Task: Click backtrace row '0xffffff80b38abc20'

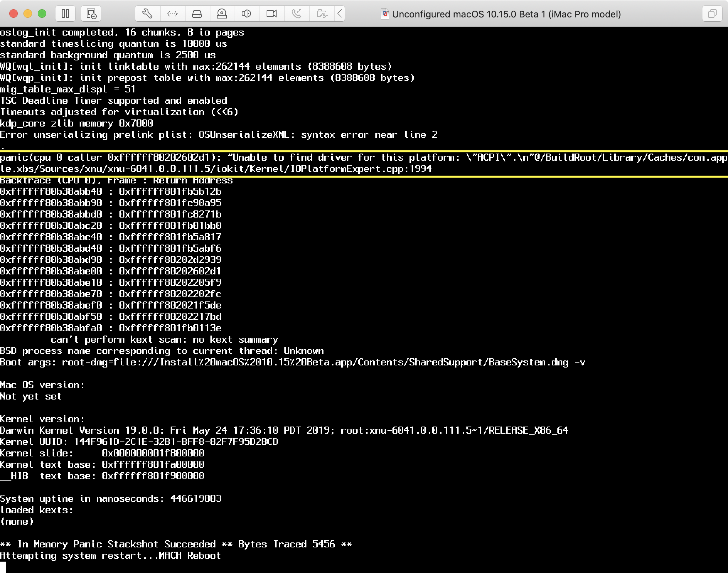Action: point(111,226)
